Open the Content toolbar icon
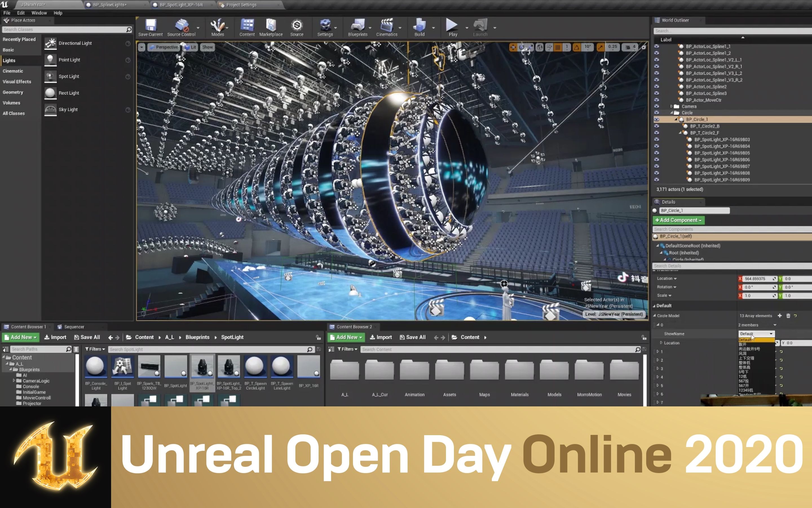The width and height of the screenshot is (812, 508). (247, 28)
